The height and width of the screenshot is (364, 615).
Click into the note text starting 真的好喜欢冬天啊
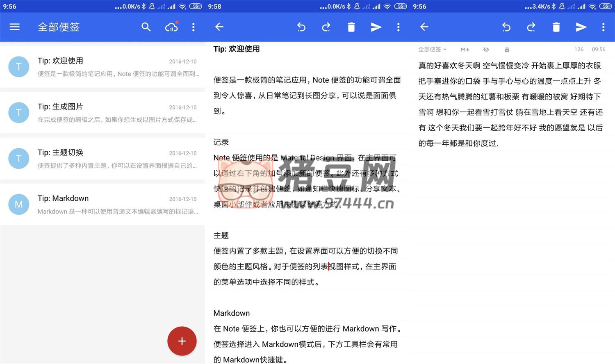510,104
